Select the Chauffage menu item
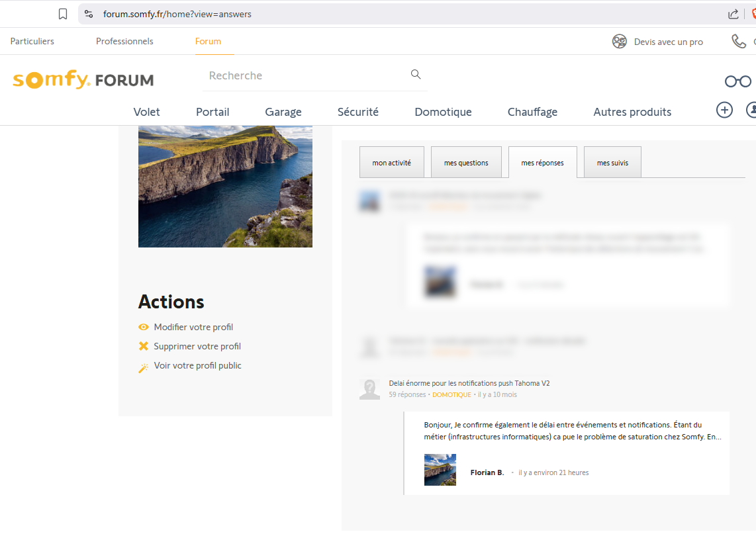Image resolution: width=756 pixels, height=534 pixels. pos(532,112)
